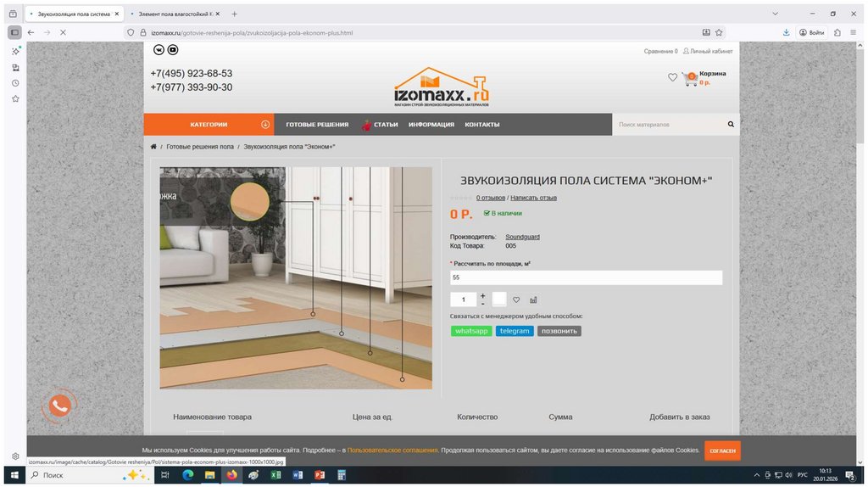Viewport: 868px width, 487px height.
Task: Click the shopping cart icon
Action: [x=690, y=78]
